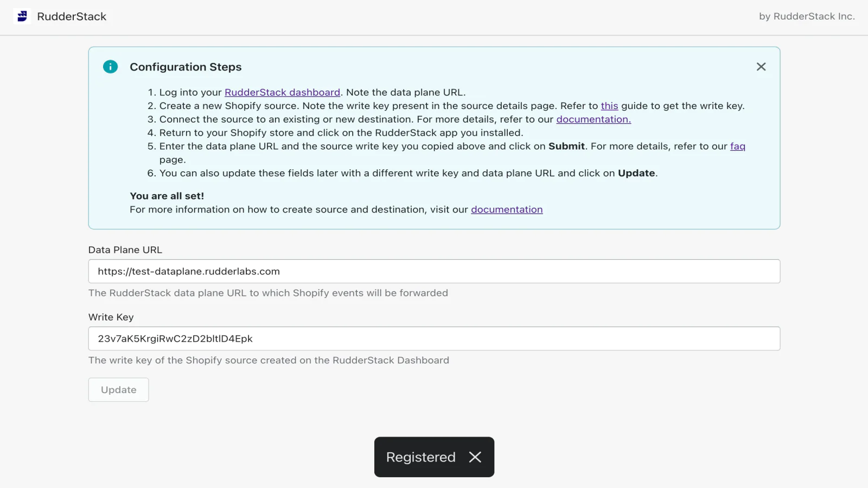Click the RudderStack app title text
Viewport: 868px width, 488px height.
point(72,16)
